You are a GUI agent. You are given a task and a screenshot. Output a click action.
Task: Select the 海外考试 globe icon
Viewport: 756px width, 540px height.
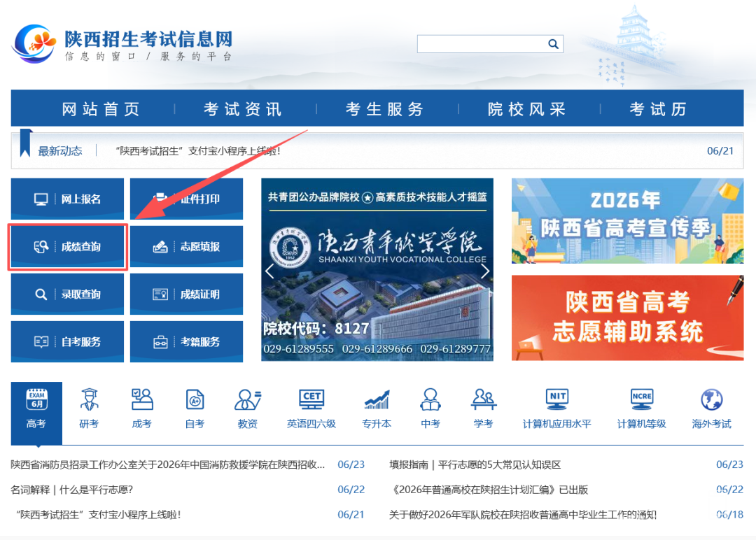point(712,408)
